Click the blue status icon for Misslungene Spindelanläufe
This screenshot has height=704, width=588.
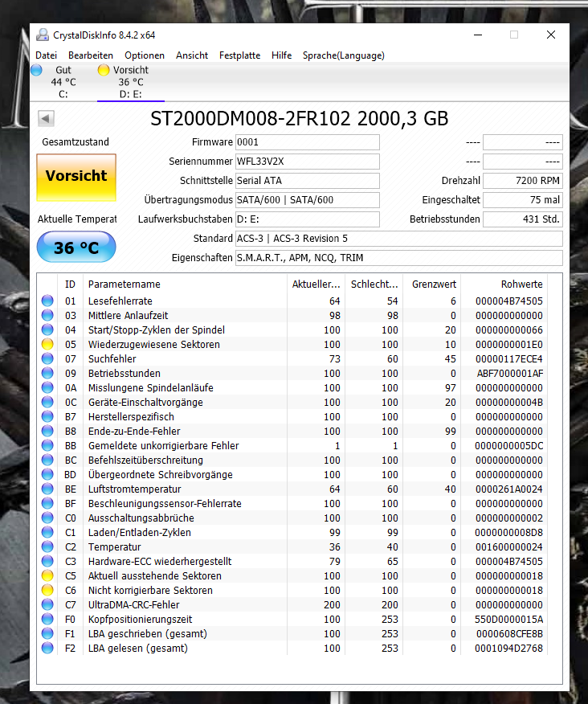pos(47,387)
